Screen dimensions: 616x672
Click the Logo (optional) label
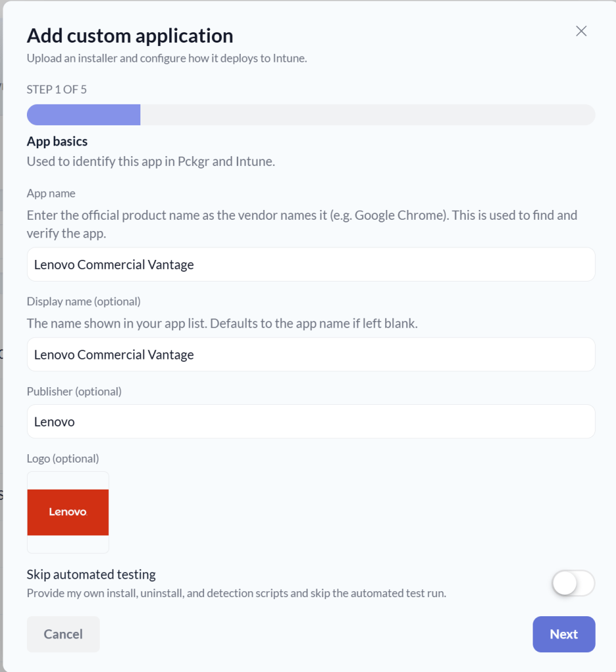63,459
